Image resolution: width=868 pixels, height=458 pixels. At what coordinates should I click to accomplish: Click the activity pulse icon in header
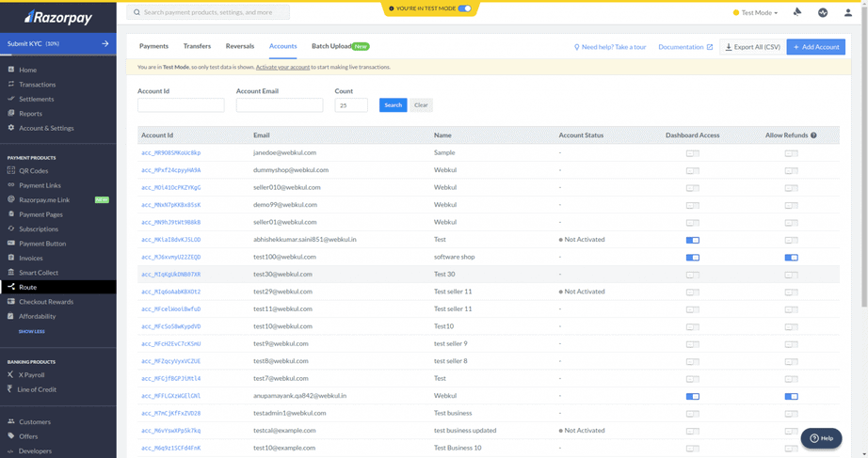coord(823,12)
